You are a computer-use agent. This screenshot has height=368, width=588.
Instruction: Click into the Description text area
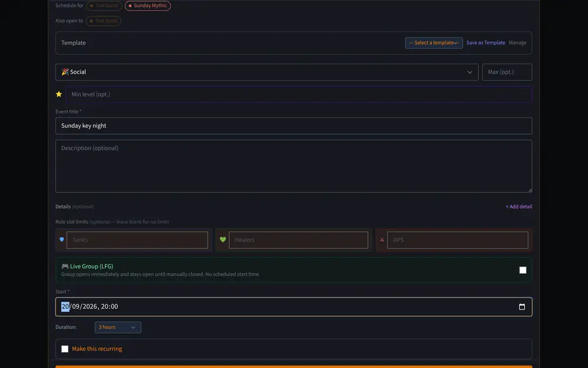pos(293,167)
